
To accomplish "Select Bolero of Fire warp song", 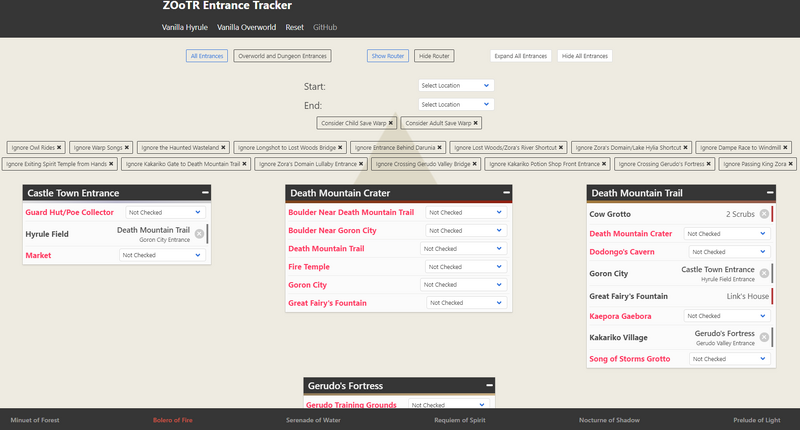I will tap(174, 420).
